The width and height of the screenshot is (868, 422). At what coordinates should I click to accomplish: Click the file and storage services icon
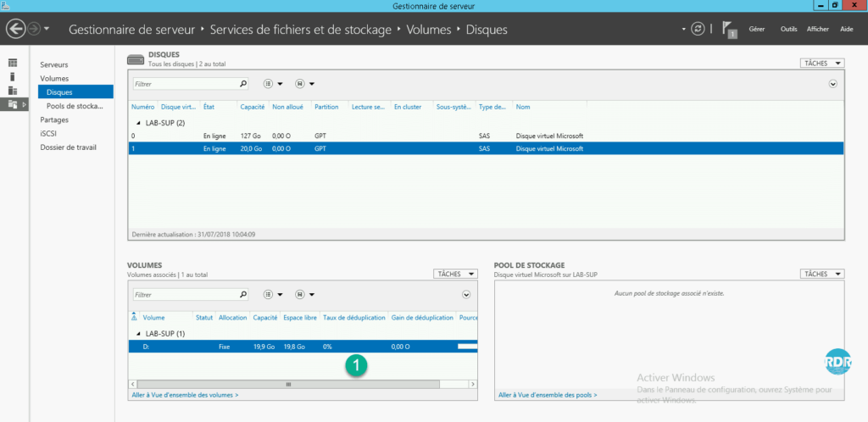click(13, 104)
